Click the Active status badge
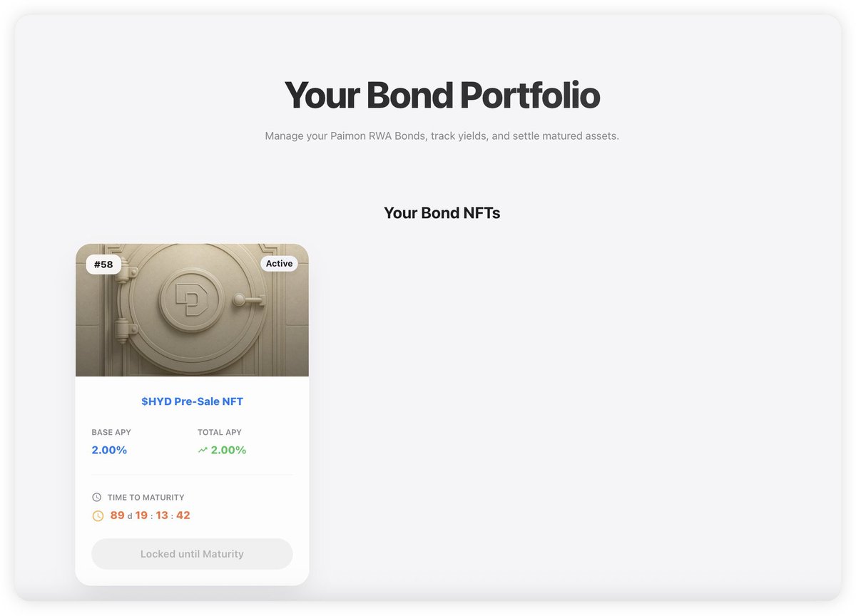The height and width of the screenshot is (616, 856). (279, 264)
